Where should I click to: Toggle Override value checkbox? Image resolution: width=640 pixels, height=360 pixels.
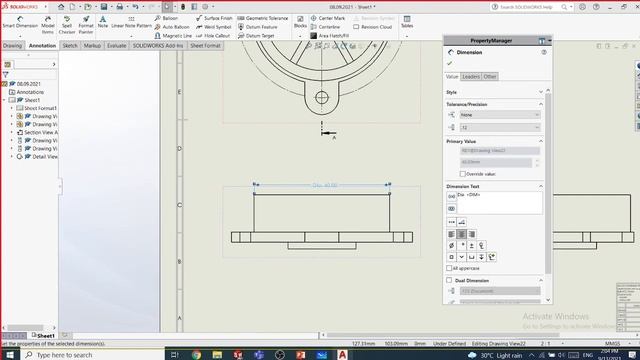(462, 174)
